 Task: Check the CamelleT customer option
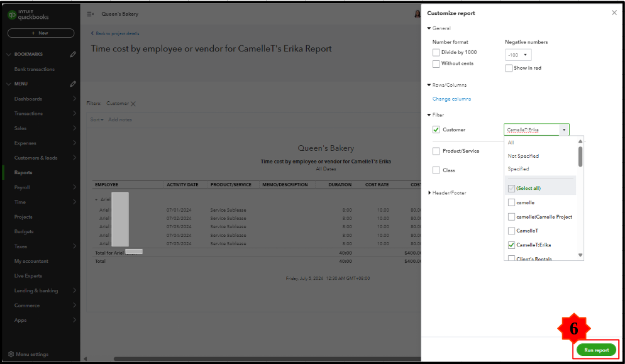pos(511,231)
